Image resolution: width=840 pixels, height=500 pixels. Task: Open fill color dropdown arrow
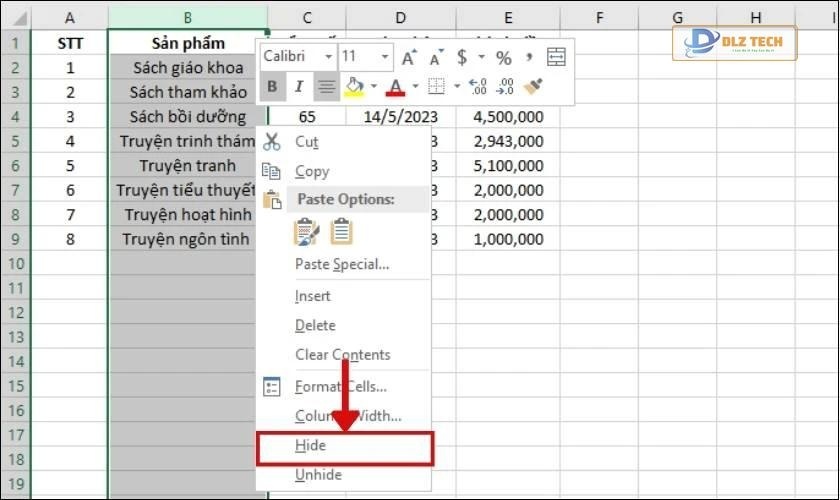(x=374, y=86)
